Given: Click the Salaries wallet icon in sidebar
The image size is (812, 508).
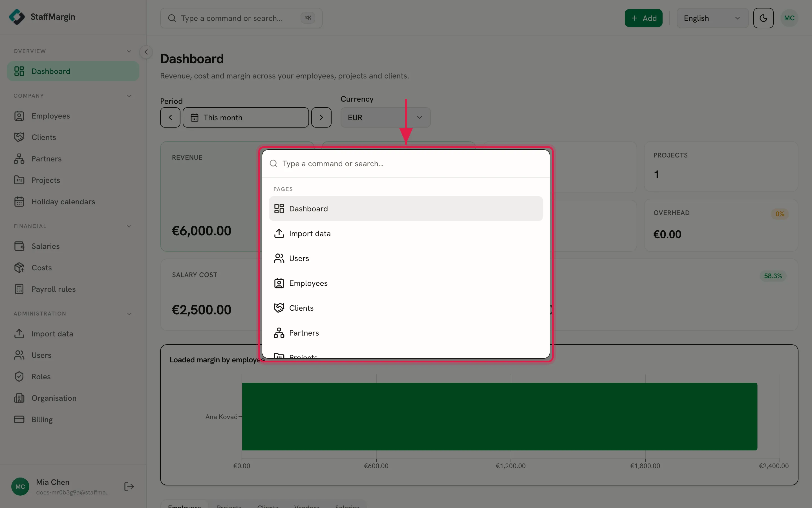Looking at the screenshot, I should pyautogui.click(x=19, y=246).
